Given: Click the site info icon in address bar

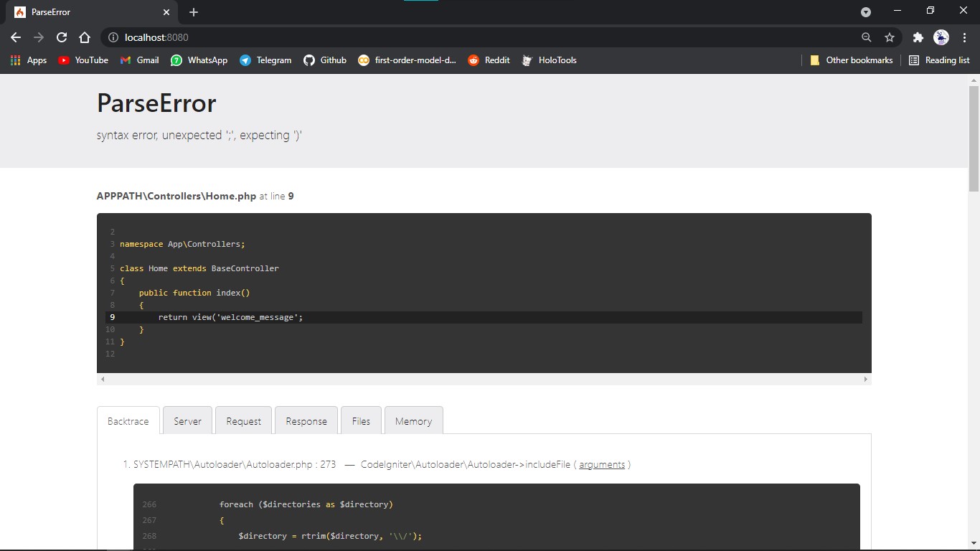Looking at the screenshot, I should click(113, 37).
